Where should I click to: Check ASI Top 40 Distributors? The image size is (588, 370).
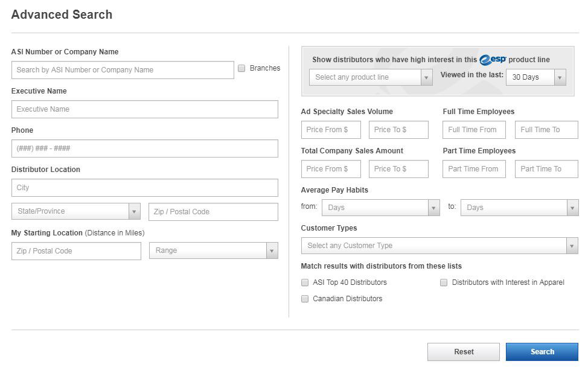(305, 282)
